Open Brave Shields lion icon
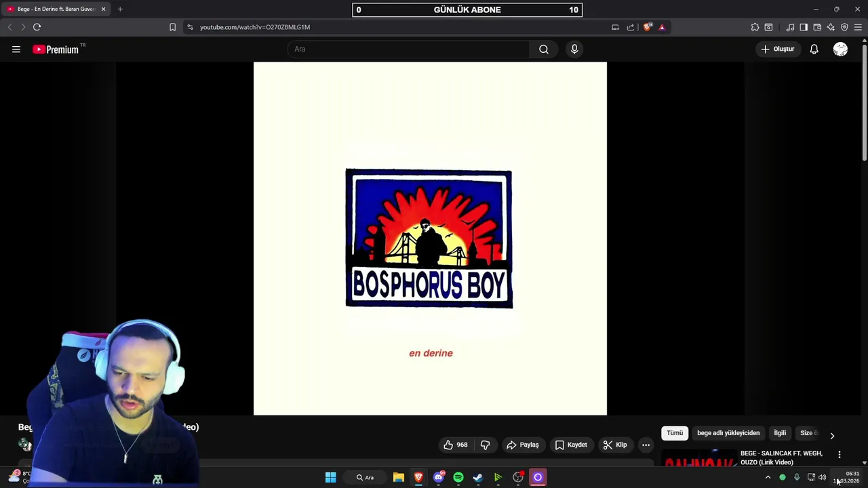The height and width of the screenshot is (488, 868). coord(648,27)
